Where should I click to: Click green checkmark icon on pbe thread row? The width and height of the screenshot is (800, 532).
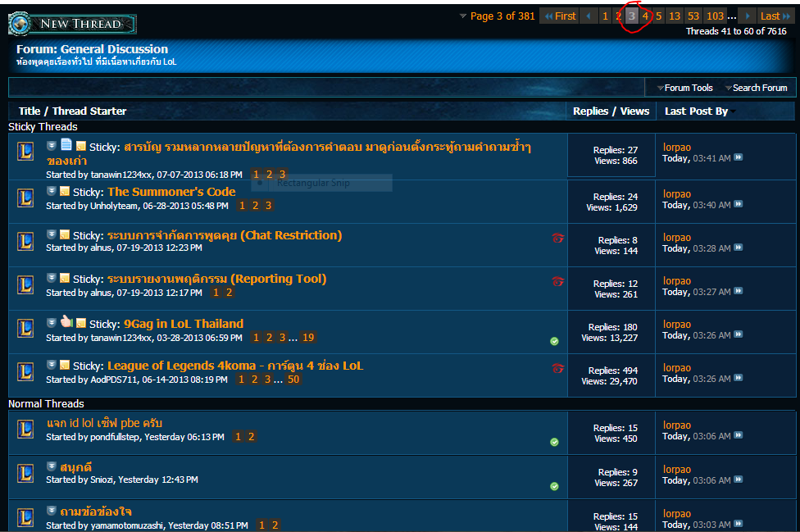pyautogui.click(x=555, y=442)
